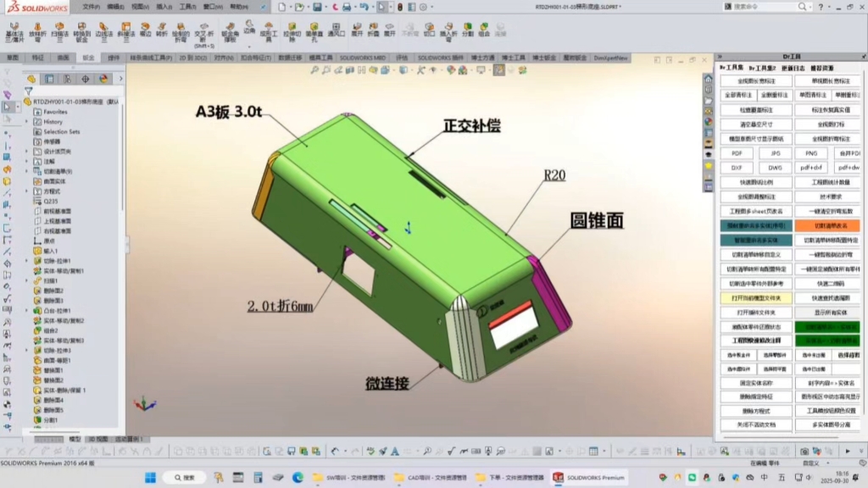Click the search commands input field

coord(765,7)
